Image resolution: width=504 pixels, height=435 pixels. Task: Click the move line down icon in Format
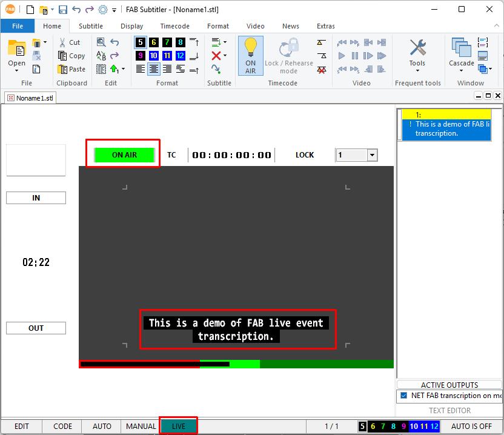[x=194, y=56]
